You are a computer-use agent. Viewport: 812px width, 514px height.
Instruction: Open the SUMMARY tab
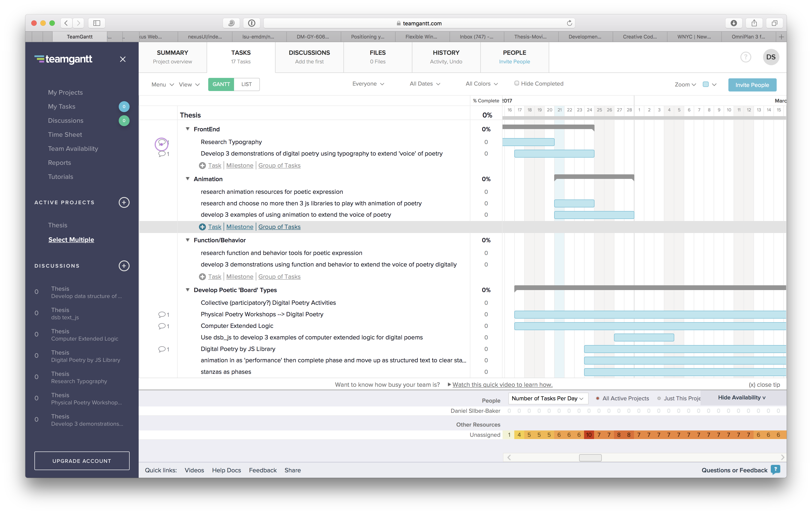(x=172, y=57)
